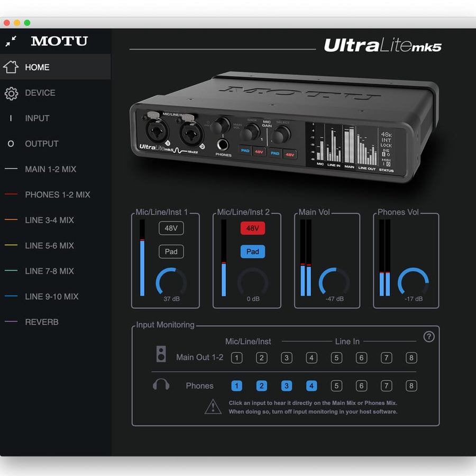Enable input 4 monitoring on Main Out 1-2
Viewport: 476px width, 476px height.
312,358
